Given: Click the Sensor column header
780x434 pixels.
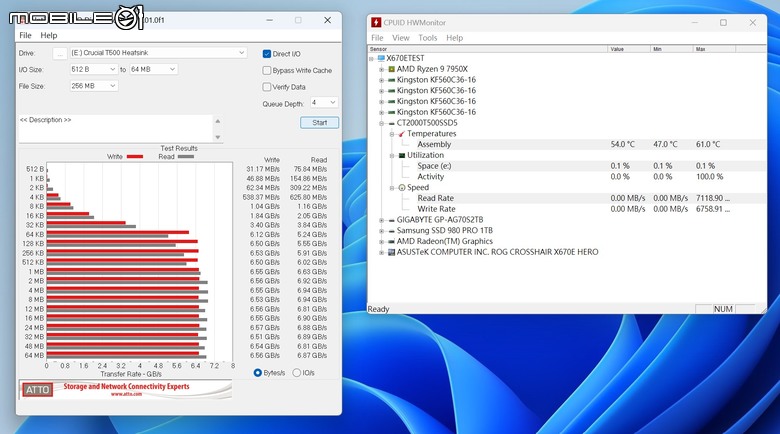Looking at the screenshot, I should tap(488, 49).
